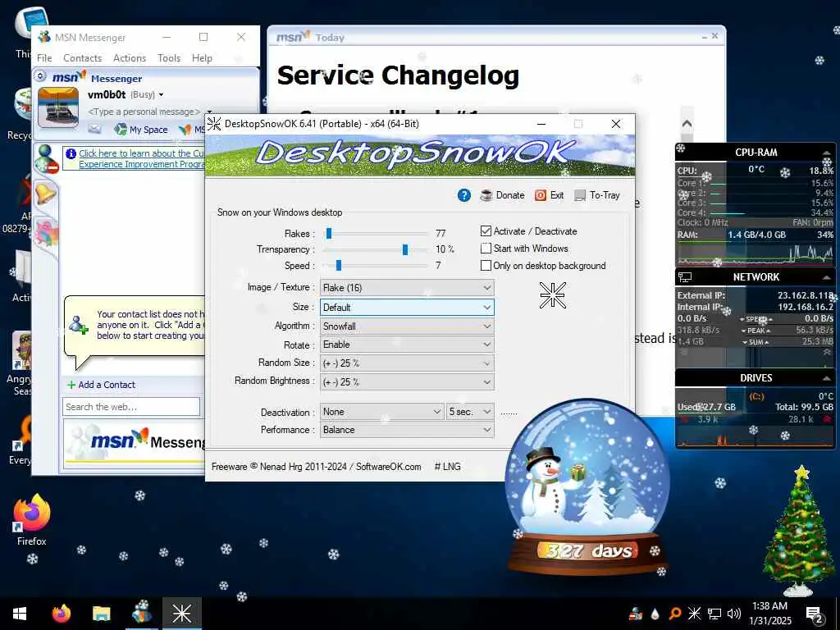Open the Deactivation None dropdown
Image resolution: width=840 pixels, height=630 pixels.
(x=381, y=412)
